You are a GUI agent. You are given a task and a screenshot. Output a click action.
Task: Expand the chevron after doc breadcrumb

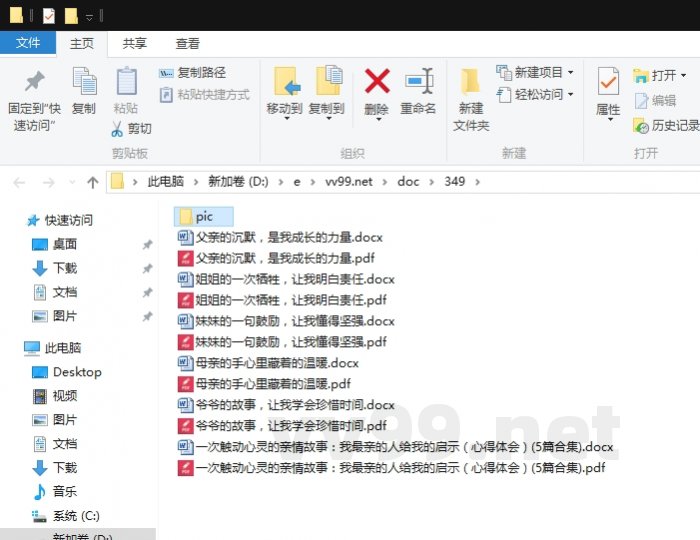(x=431, y=182)
